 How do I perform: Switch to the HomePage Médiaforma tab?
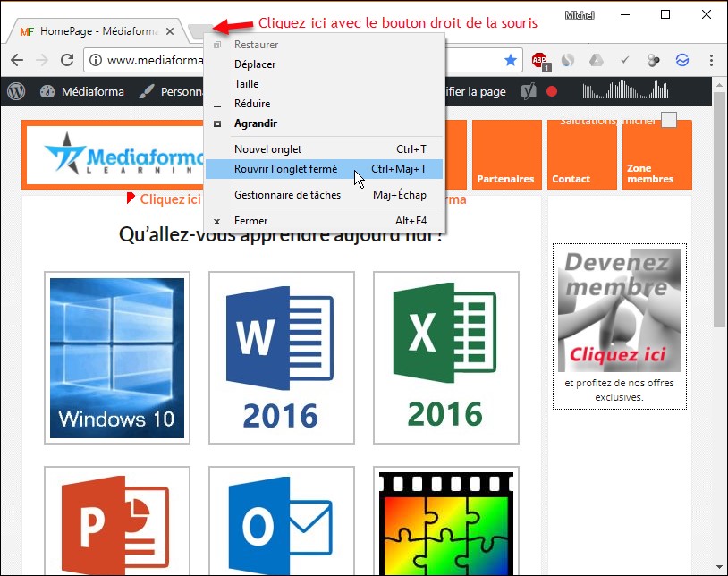(x=89, y=31)
